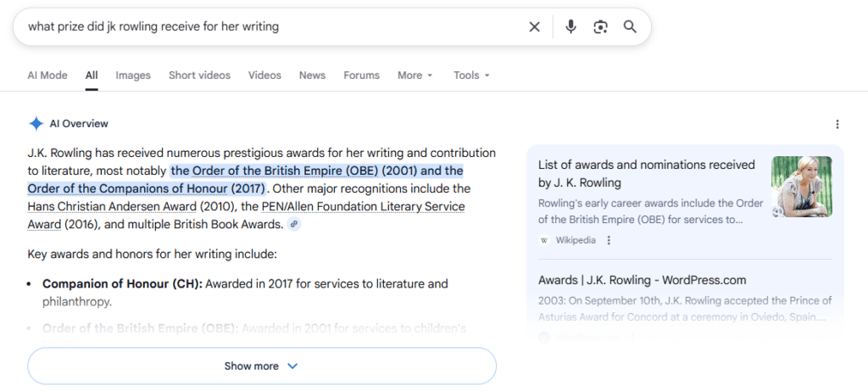Clear the search query with X icon
868x392 pixels.
[x=534, y=26]
